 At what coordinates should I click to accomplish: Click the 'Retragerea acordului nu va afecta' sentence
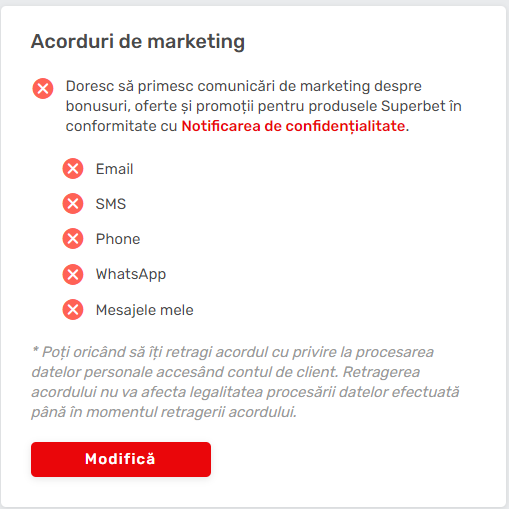tap(245, 392)
